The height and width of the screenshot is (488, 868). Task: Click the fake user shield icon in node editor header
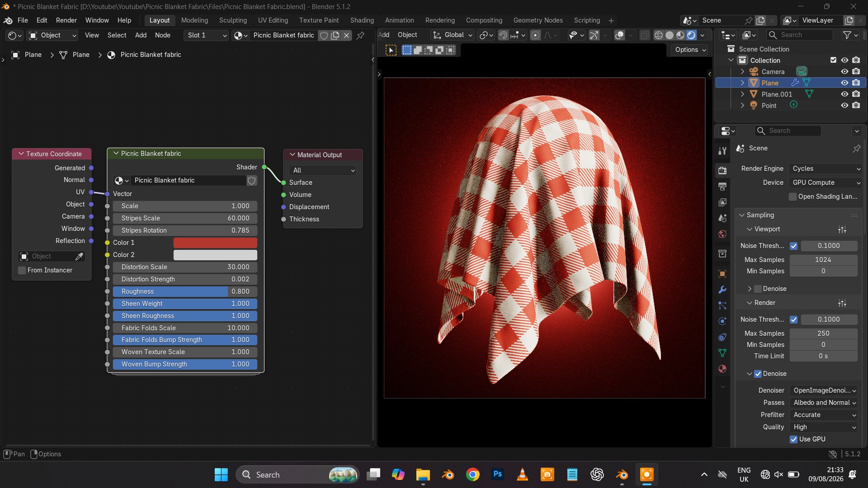coord(324,35)
